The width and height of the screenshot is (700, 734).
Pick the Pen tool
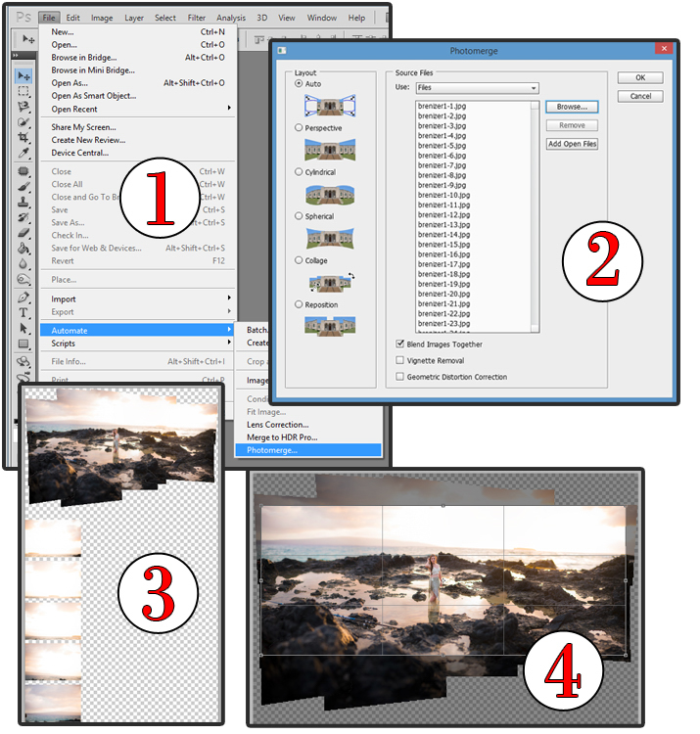[24, 297]
